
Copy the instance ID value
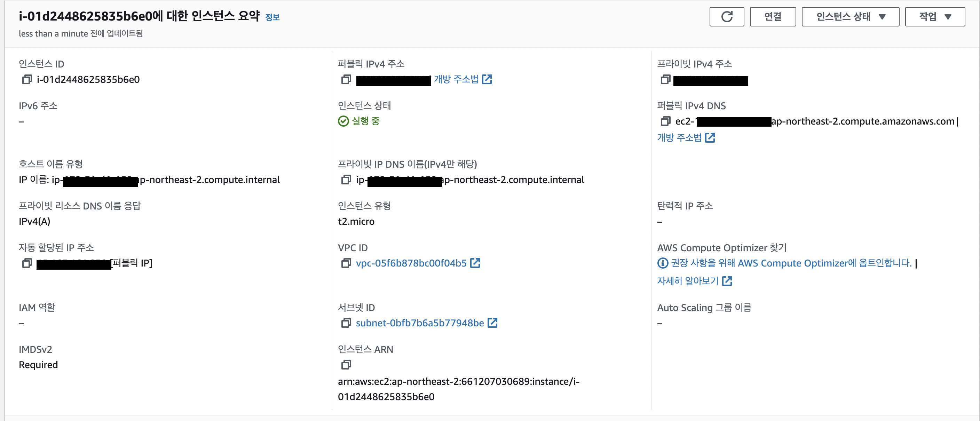tap(27, 79)
